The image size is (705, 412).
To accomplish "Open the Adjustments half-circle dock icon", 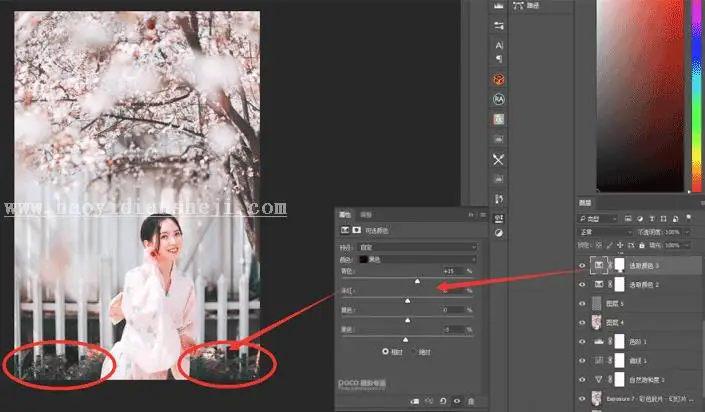I will click(499, 233).
